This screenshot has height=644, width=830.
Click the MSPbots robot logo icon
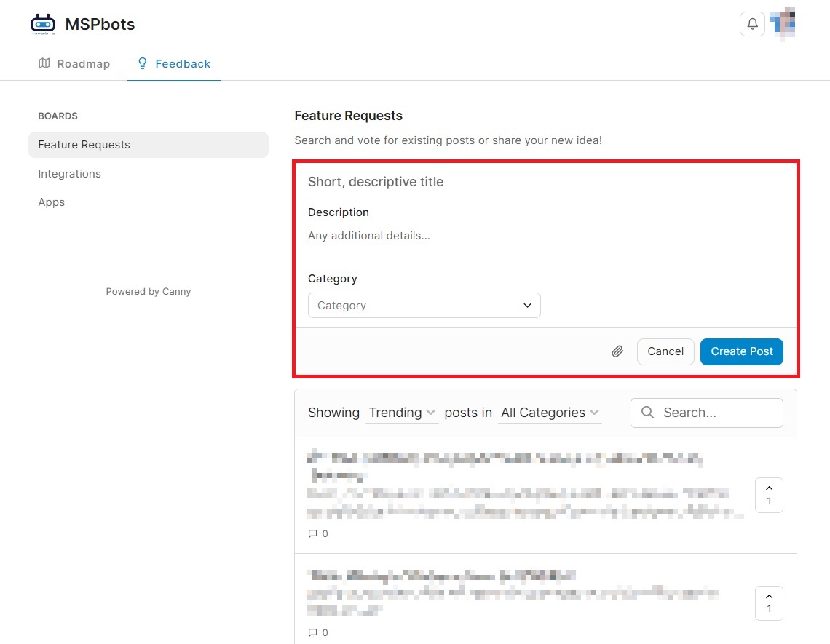click(x=43, y=24)
